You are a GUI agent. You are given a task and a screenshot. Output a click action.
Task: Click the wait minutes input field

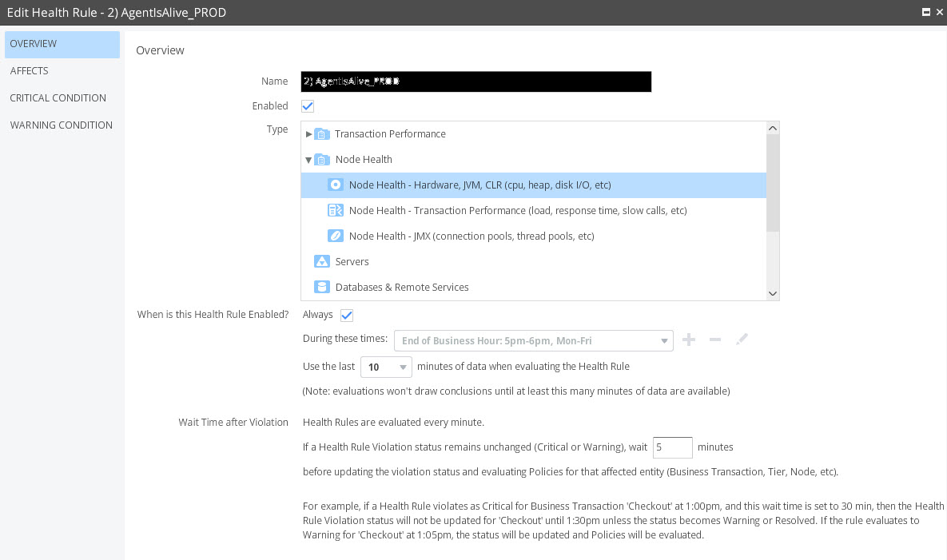coord(672,447)
